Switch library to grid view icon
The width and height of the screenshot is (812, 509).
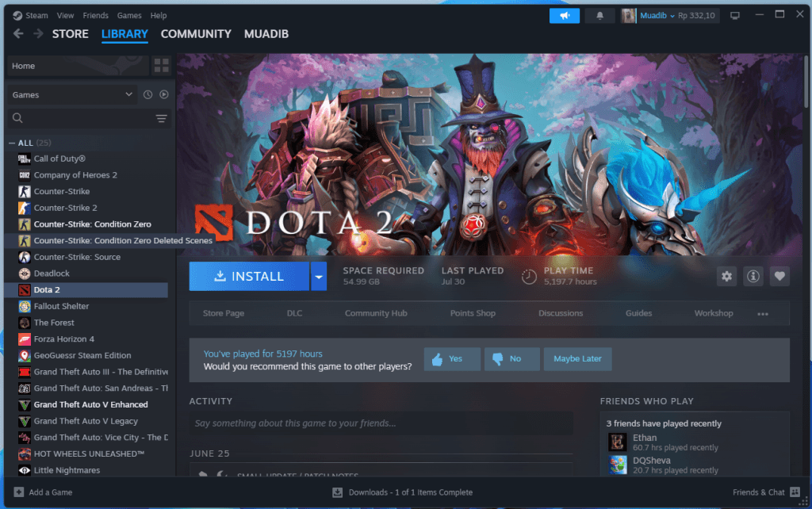[161, 66]
